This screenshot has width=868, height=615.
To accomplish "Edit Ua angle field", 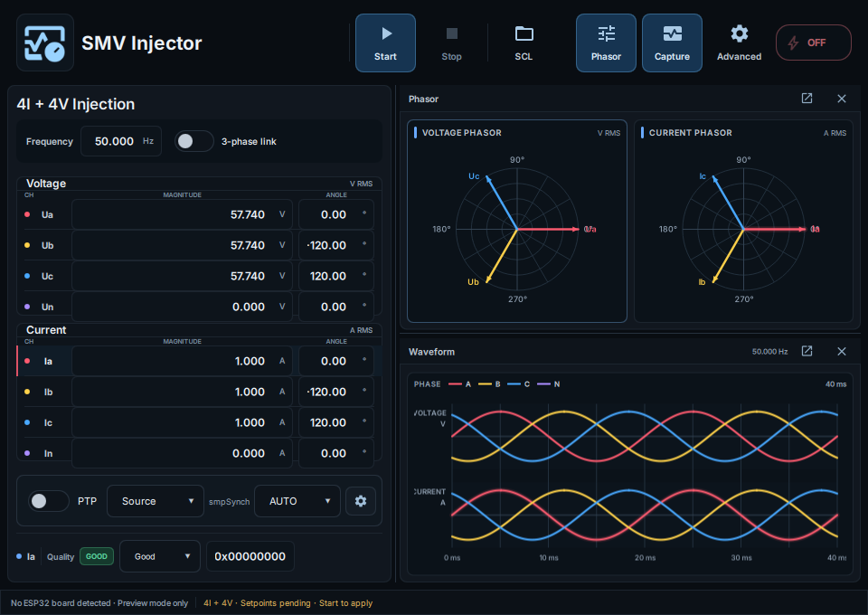I will [336, 214].
